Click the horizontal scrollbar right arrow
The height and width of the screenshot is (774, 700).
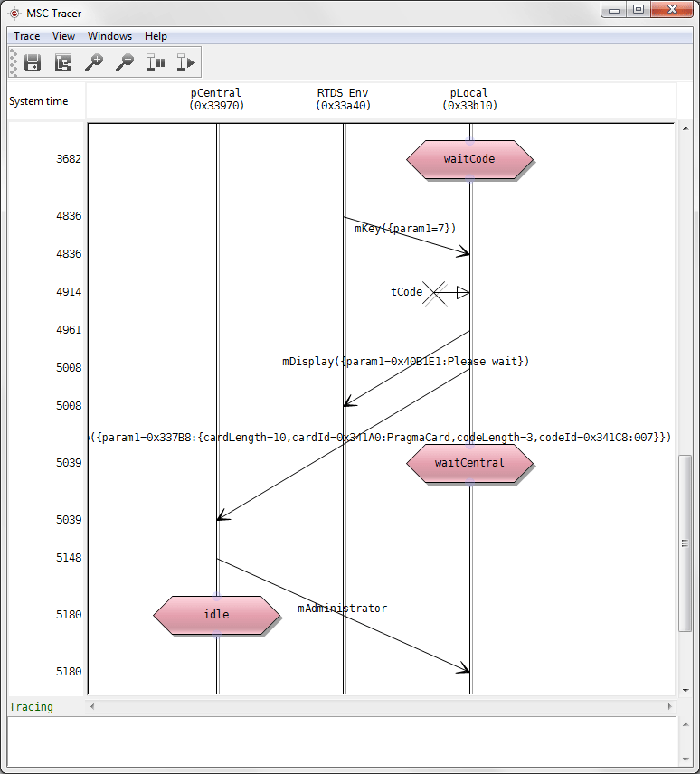669,706
